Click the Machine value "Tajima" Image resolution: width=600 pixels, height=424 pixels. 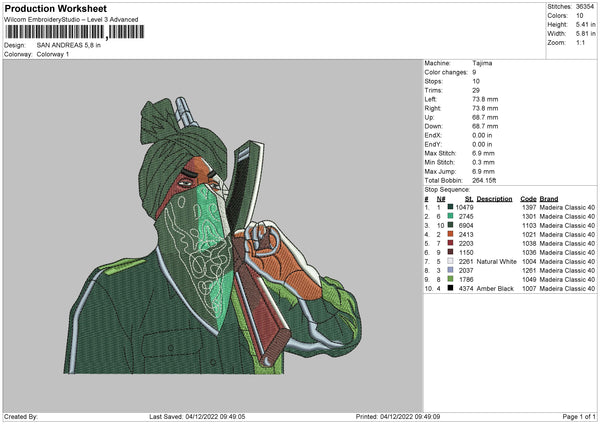pyautogui.click(x=482, y=63)
